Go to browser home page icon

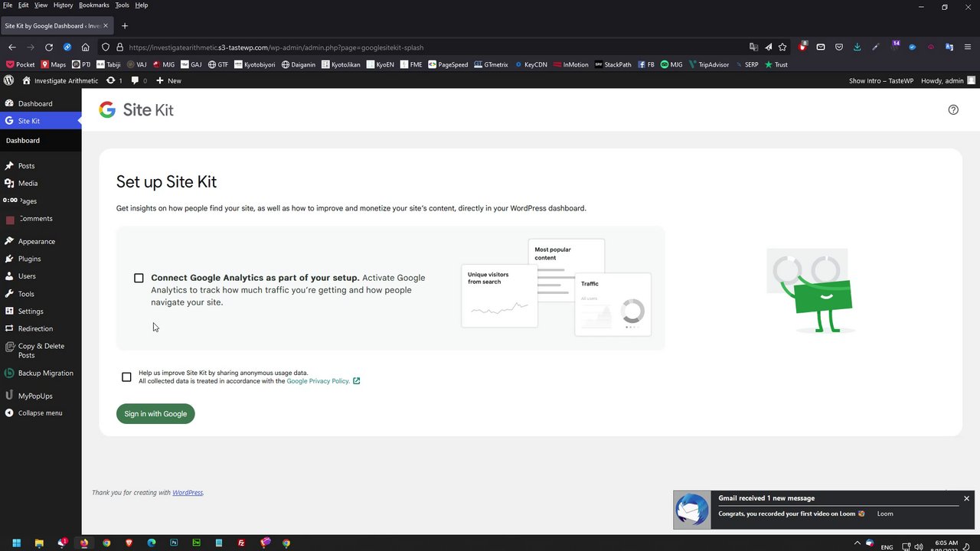(x=85, y=47)
